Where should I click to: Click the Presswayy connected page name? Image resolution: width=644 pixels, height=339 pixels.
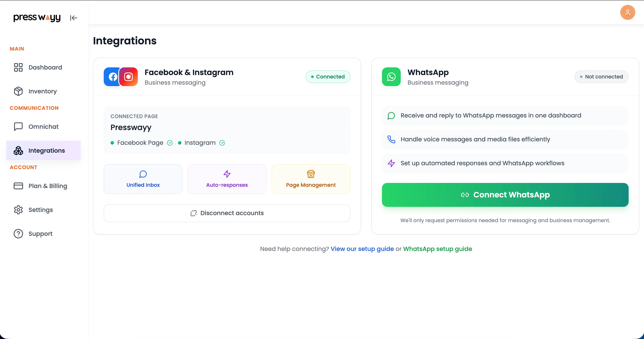click(131, 127)
